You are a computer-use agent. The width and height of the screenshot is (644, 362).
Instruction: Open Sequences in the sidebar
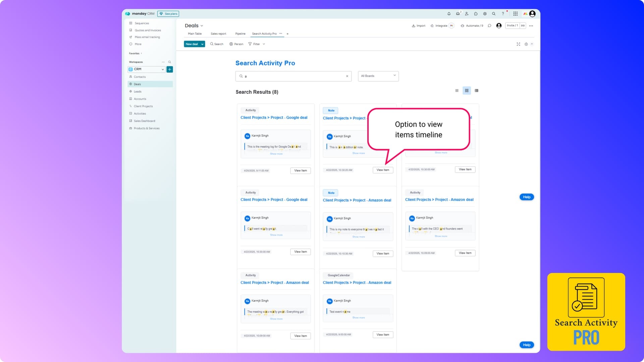[x=139, y=23]
